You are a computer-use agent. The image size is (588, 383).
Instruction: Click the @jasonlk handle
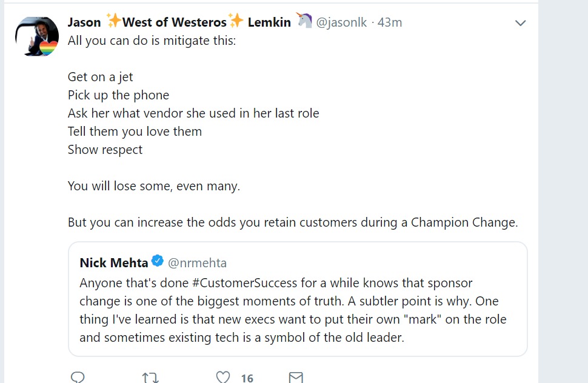click(341, 22)
